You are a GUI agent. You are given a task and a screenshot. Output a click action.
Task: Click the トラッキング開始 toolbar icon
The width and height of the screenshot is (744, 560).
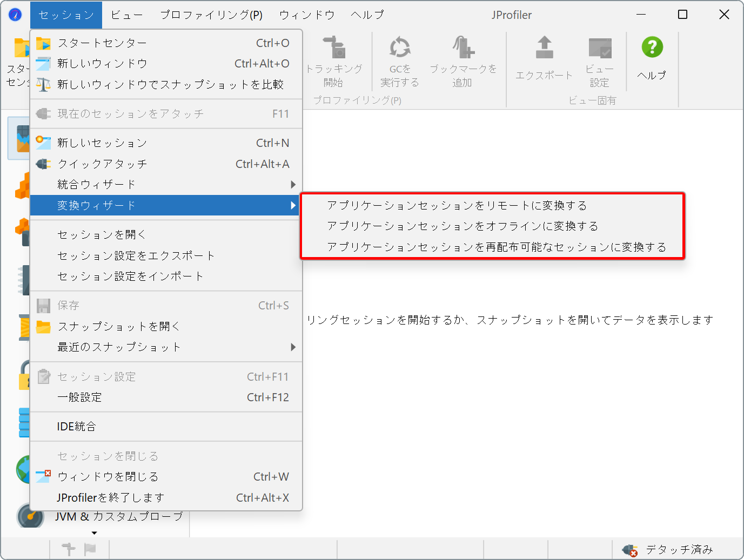(334, 48)
